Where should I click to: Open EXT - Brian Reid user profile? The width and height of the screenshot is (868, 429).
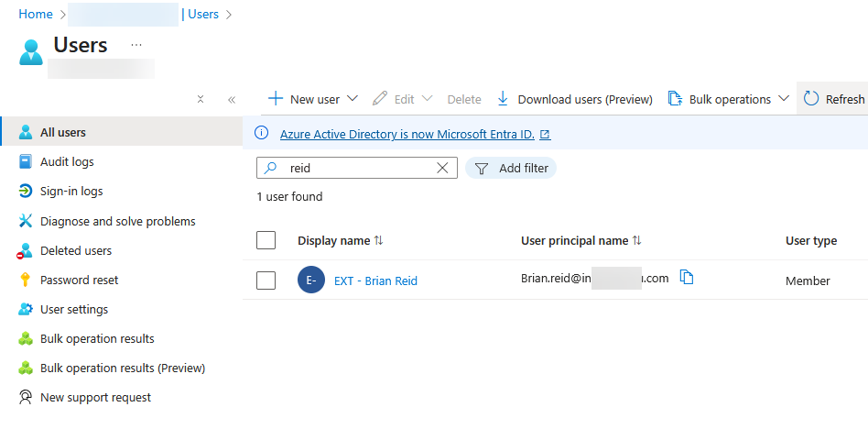(375, 280)
